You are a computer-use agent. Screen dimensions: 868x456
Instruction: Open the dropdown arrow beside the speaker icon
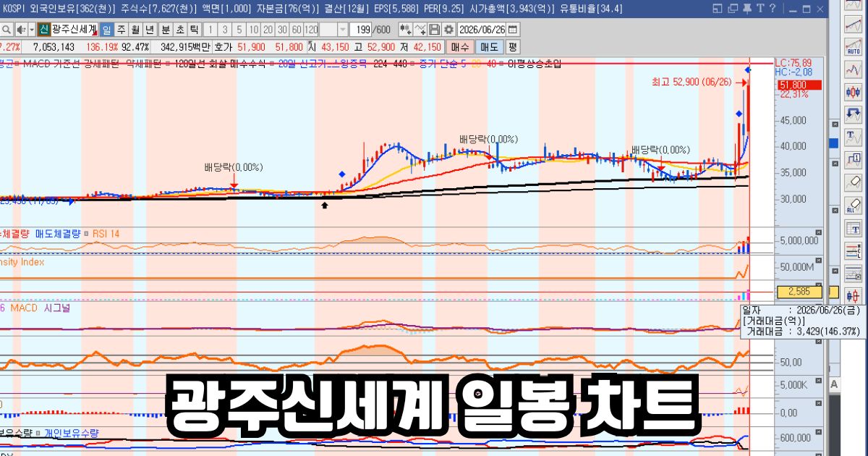tap(32, 29)
